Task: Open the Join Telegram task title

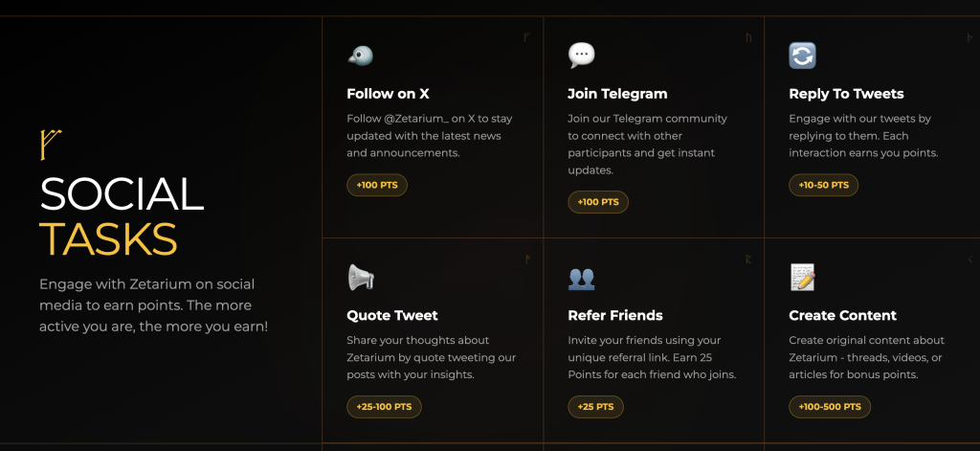Action: [x=617, y=94]
